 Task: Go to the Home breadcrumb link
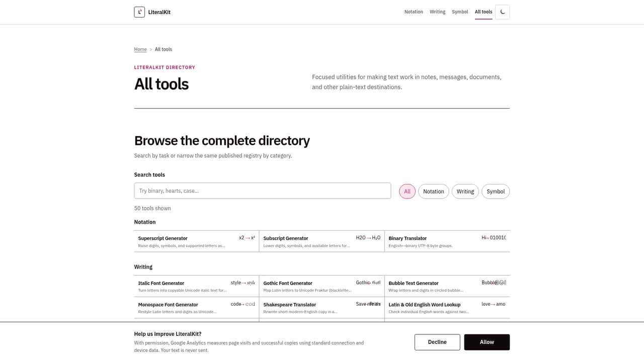140,49
